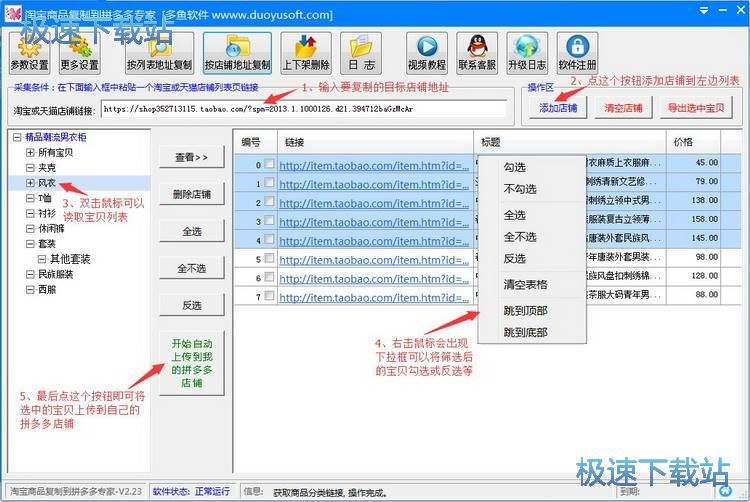Choose 清空表格 in context menu

coord(532,284)
